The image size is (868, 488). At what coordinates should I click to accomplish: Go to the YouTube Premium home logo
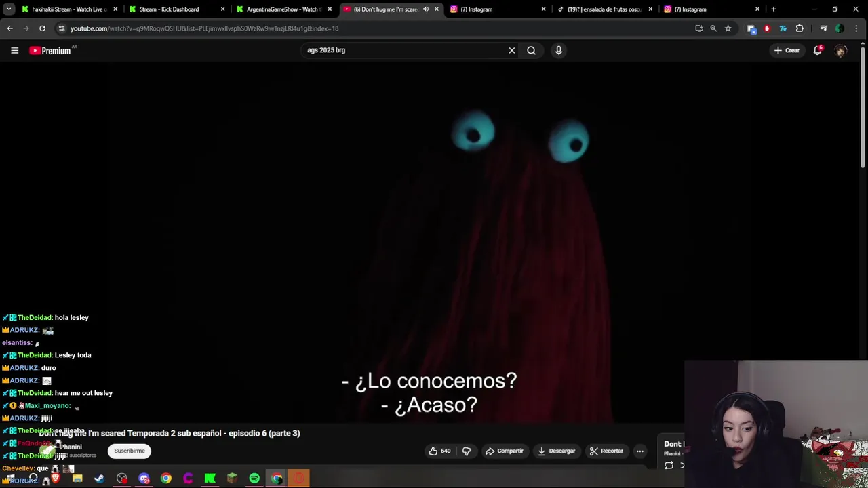click(x=50, y=50)
